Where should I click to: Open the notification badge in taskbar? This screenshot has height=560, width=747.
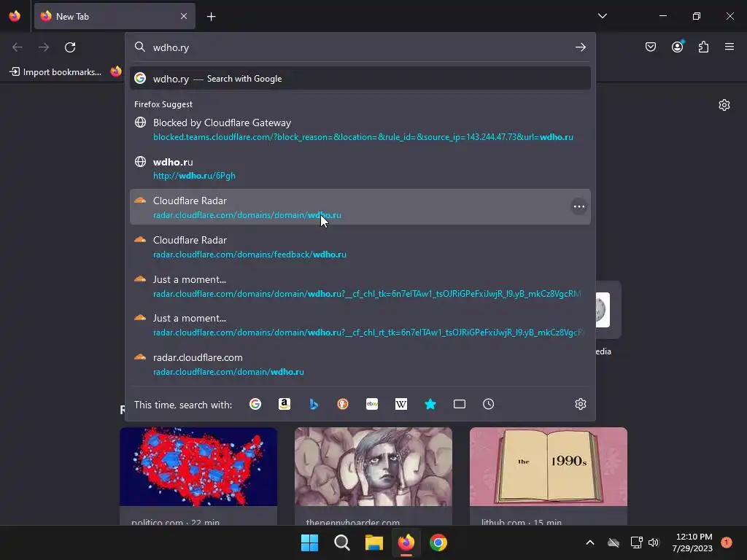tap(727, 542)
